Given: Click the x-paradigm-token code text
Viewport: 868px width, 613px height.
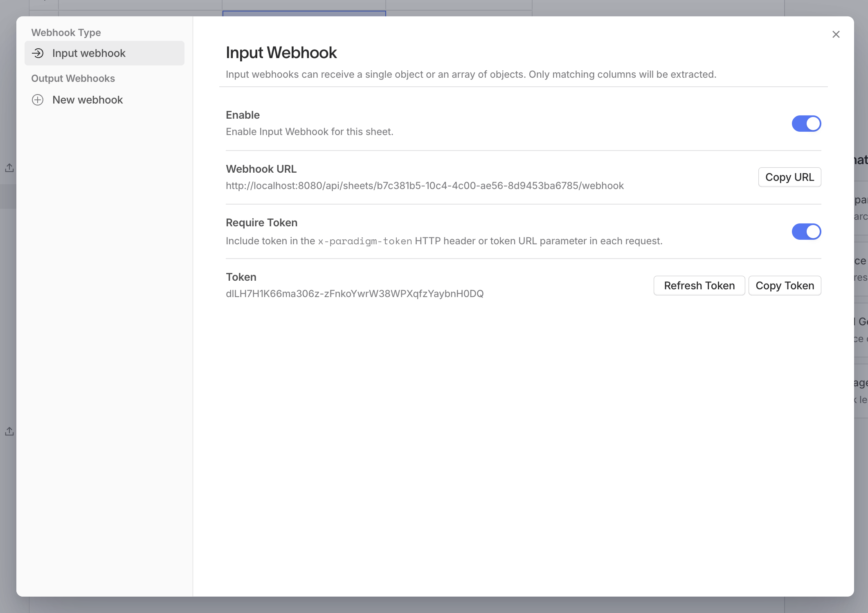Looking at the screenshot, I should click(365, 241).
